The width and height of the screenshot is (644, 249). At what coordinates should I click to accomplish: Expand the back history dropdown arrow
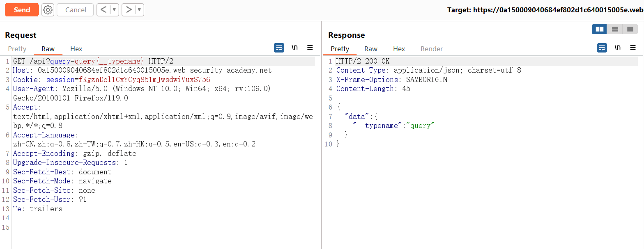(114, 10)
